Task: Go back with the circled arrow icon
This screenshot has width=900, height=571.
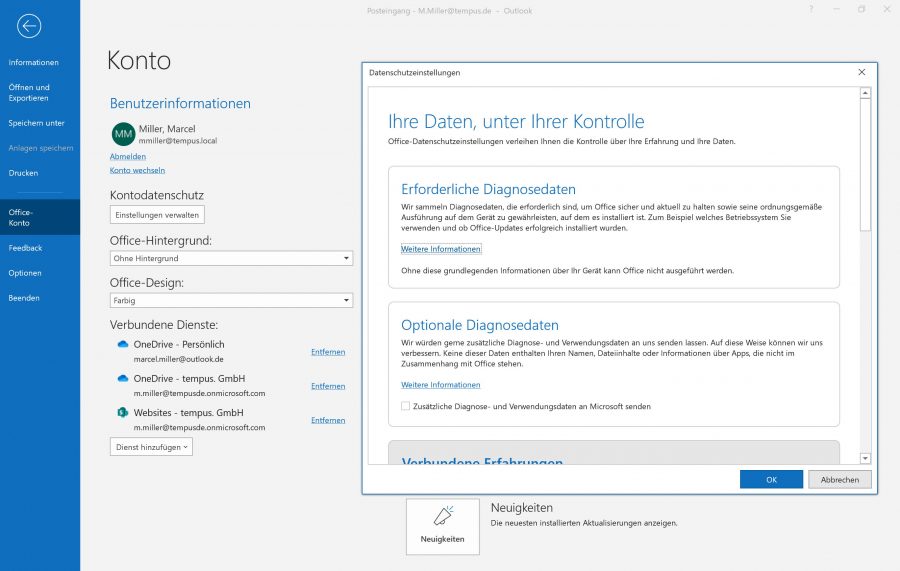Action: tap(29, 26)
